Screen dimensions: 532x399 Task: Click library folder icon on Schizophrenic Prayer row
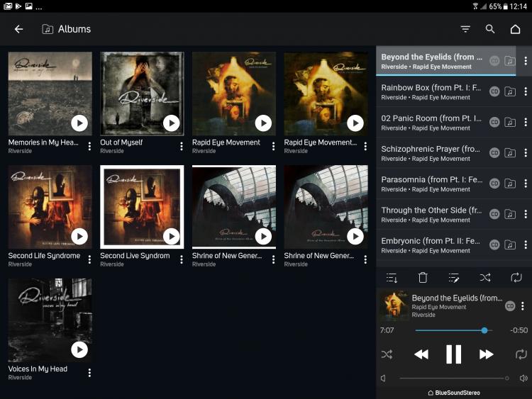coord(510,153)
